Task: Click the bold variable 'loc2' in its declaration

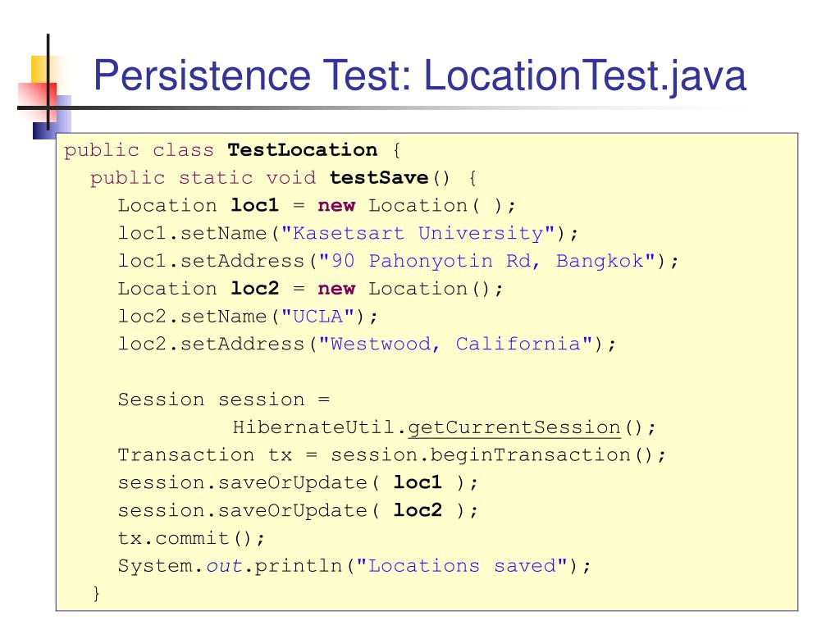Action: pos(255,289)
